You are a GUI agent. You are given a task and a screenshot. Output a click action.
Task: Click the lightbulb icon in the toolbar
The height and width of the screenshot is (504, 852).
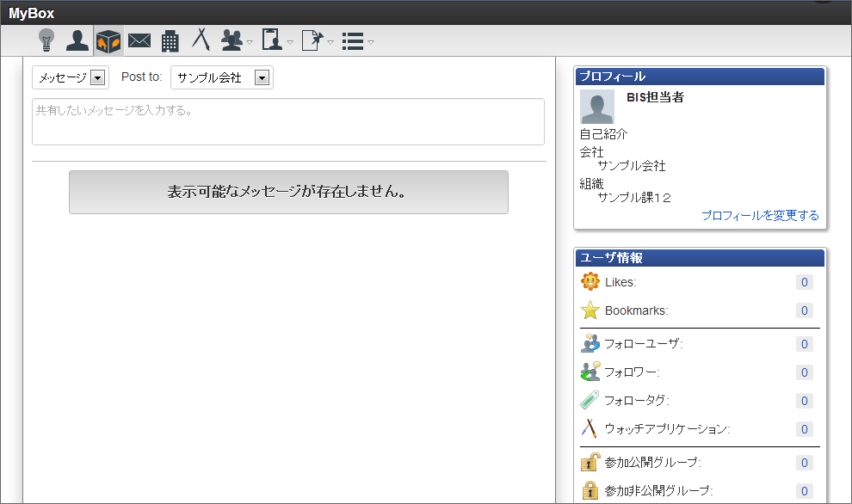tap(46, 40)
